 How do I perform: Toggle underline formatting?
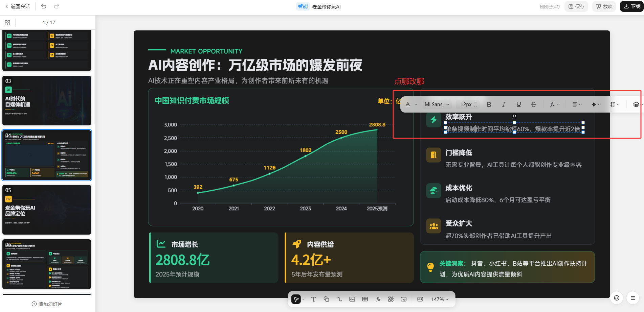[x=519, y=104]
